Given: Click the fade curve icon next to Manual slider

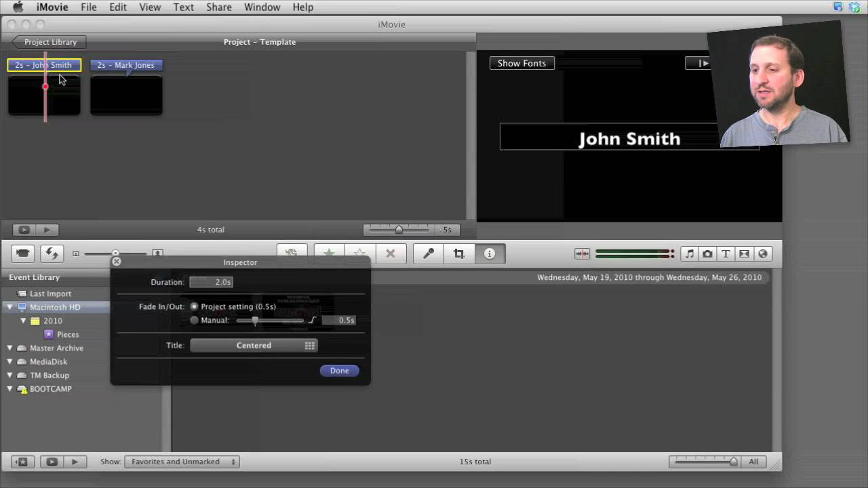Looking at the screenshot, I should pyautogui.click(x=313, y=320).
